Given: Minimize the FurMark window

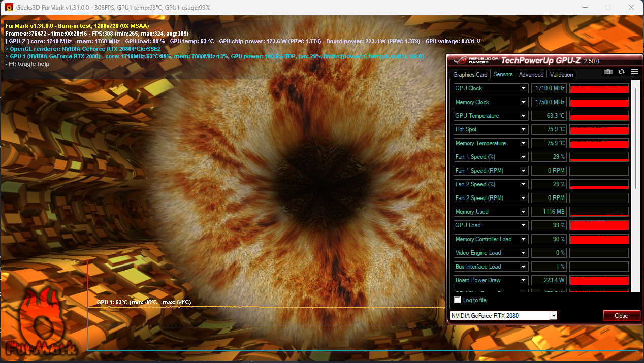Looking at the screenshot, I should (585, 8).
